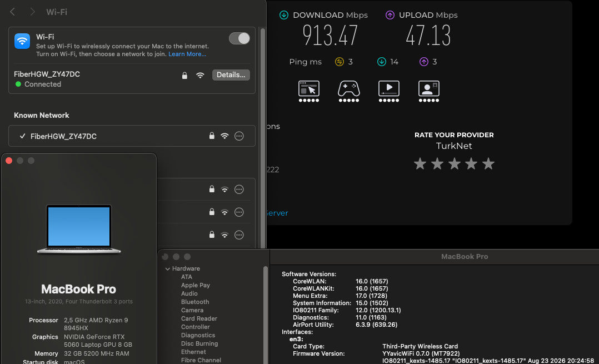The image size is (599, 364).
Task: Click Wi-Fi signal icon in Known Network row
Action: pyautogui.click(x=224, y=136)
